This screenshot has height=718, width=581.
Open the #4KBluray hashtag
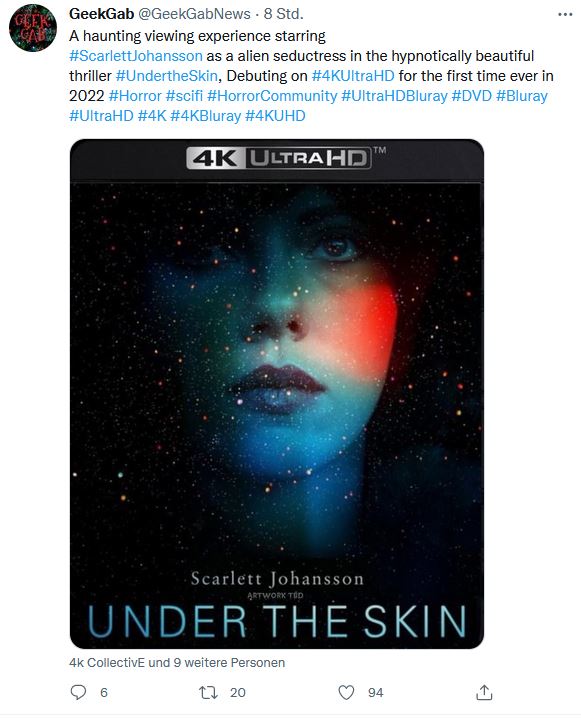pyautogui.click(x=206, y=116)
